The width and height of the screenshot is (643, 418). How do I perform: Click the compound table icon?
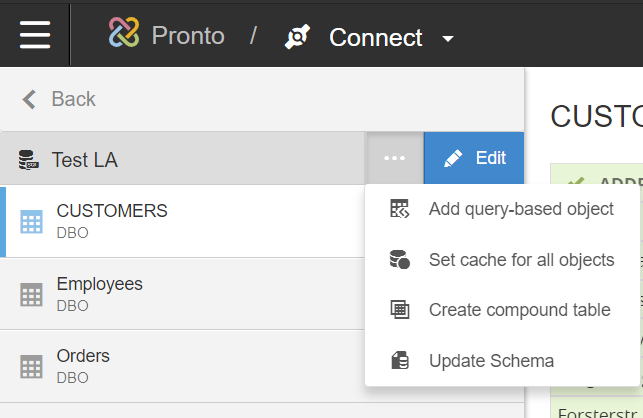[400, 310]
